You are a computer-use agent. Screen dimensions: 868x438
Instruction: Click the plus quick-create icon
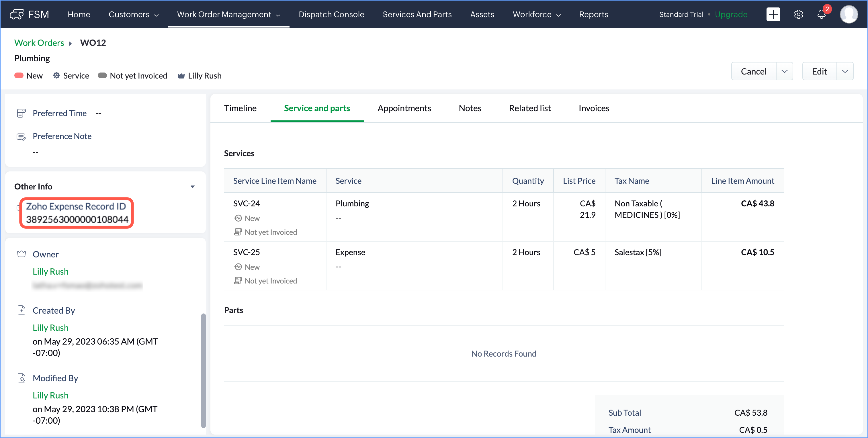pyautogui.click(x=773, y=14)
